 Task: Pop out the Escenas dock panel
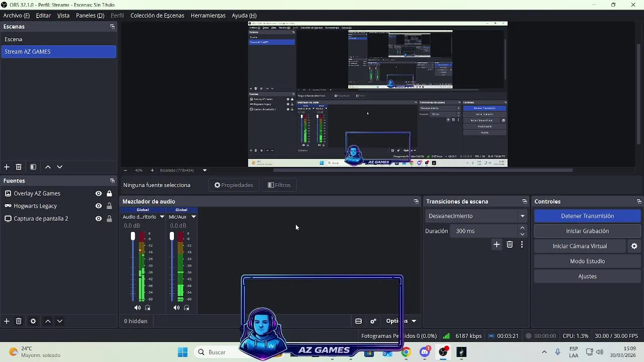[x=112, y=27]
